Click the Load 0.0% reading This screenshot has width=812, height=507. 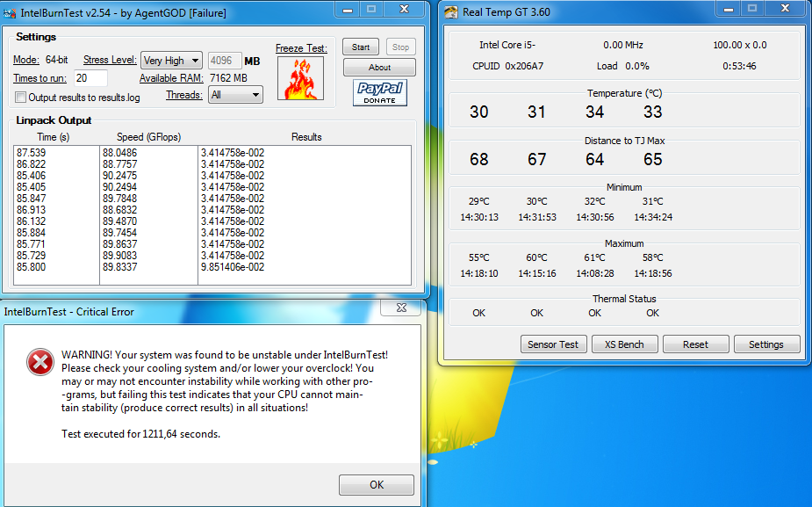(x=623, y=67)
